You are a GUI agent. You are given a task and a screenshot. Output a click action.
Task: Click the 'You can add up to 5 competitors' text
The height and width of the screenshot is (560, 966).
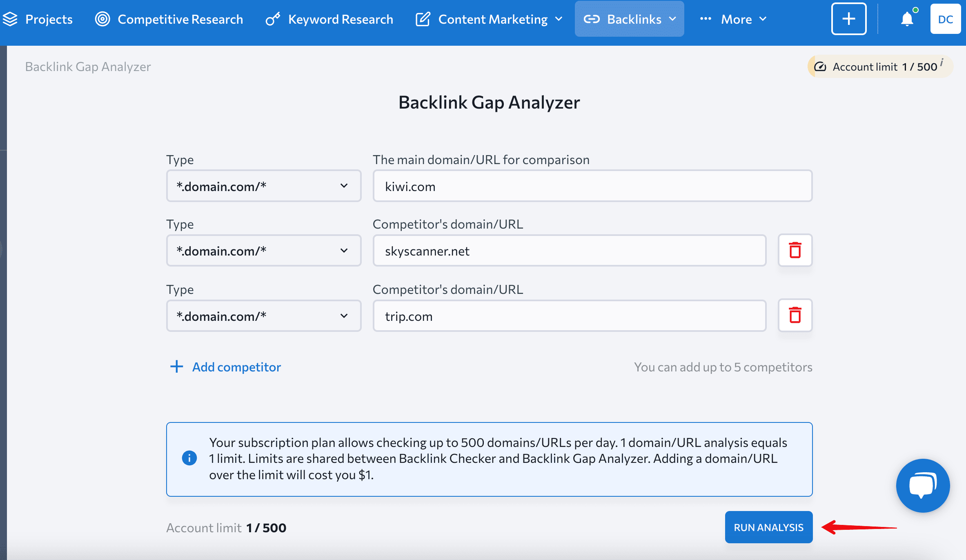click(723, 367)
